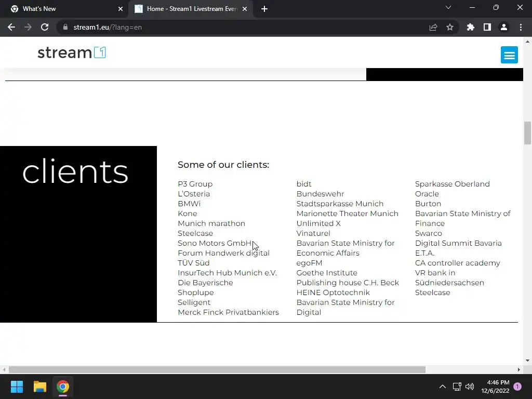Screen dimensions: 532x399
Task: Go back to previous page
Action: [x=11, y=27]
